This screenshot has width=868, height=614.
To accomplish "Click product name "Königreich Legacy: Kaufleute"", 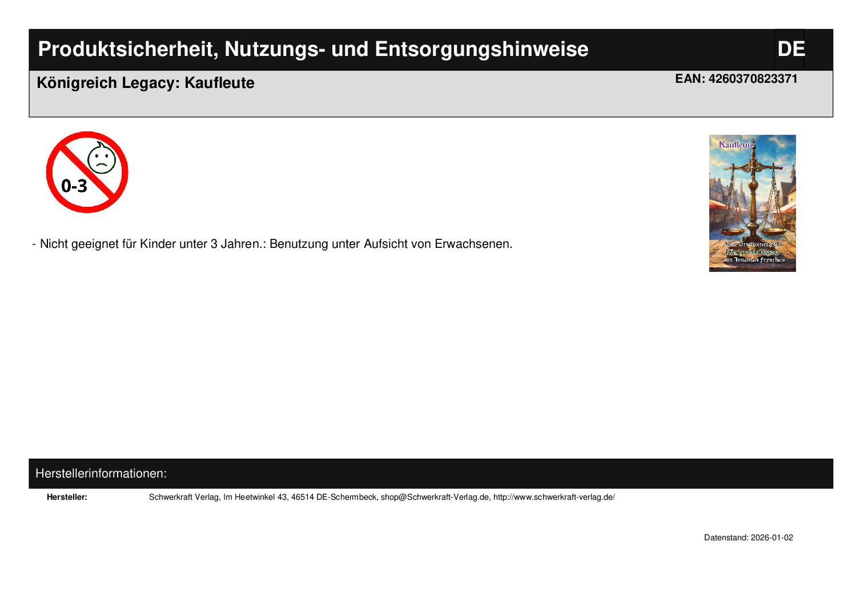I will (x=146, y=83).
